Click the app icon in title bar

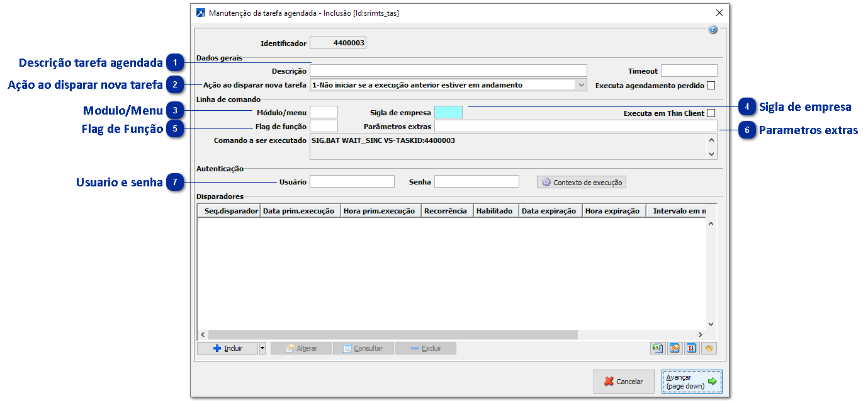tap(201, 13)
